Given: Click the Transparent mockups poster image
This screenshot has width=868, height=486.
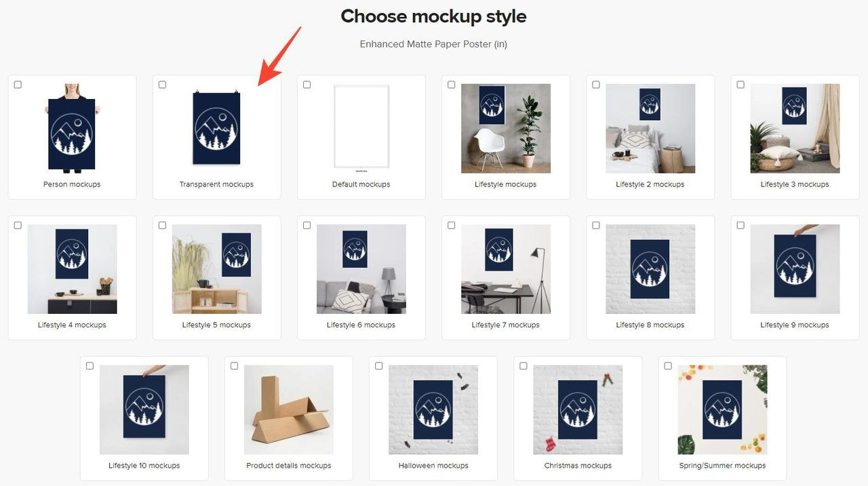Looking at the screenshot, I should 216,127.
